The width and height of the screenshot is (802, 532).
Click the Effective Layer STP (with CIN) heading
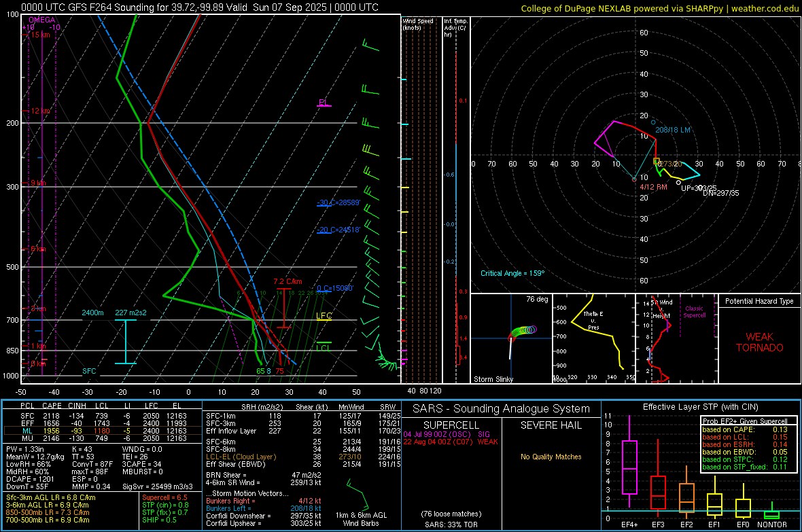tap(700, 407)
